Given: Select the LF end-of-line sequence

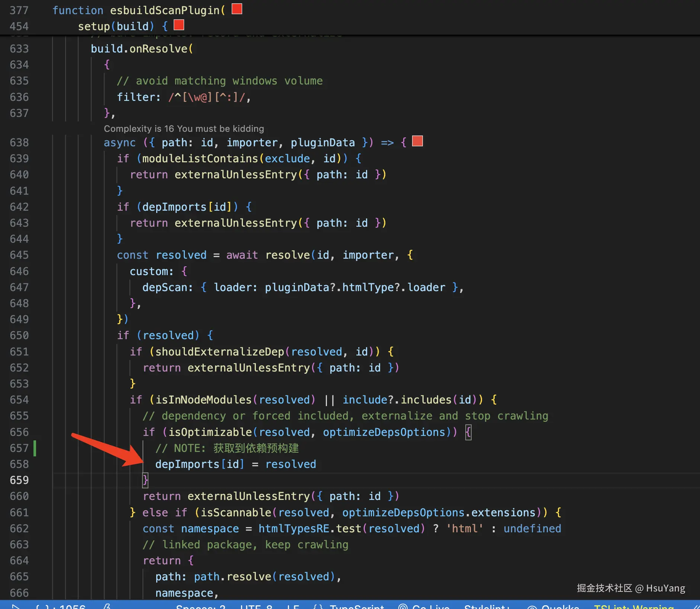Looking at the screenshot, I should pos(293,606).
